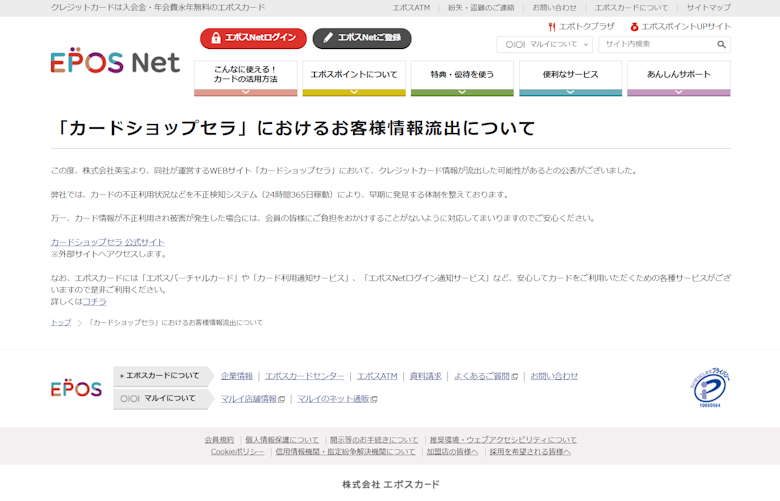Open 推奨環境・ウェブアクセシビリティについて link
Screen dimensions: 780x501
pyautogui.click(x=503, y=440)
